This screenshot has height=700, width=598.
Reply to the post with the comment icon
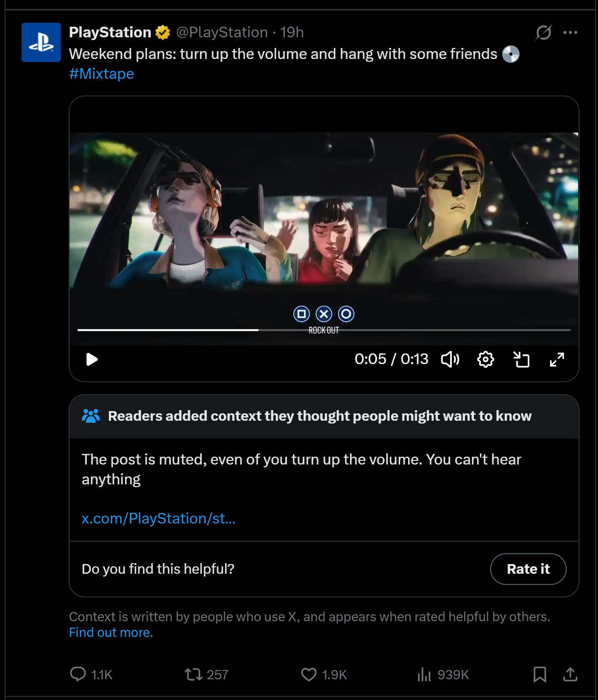click(x=78, y=674)
